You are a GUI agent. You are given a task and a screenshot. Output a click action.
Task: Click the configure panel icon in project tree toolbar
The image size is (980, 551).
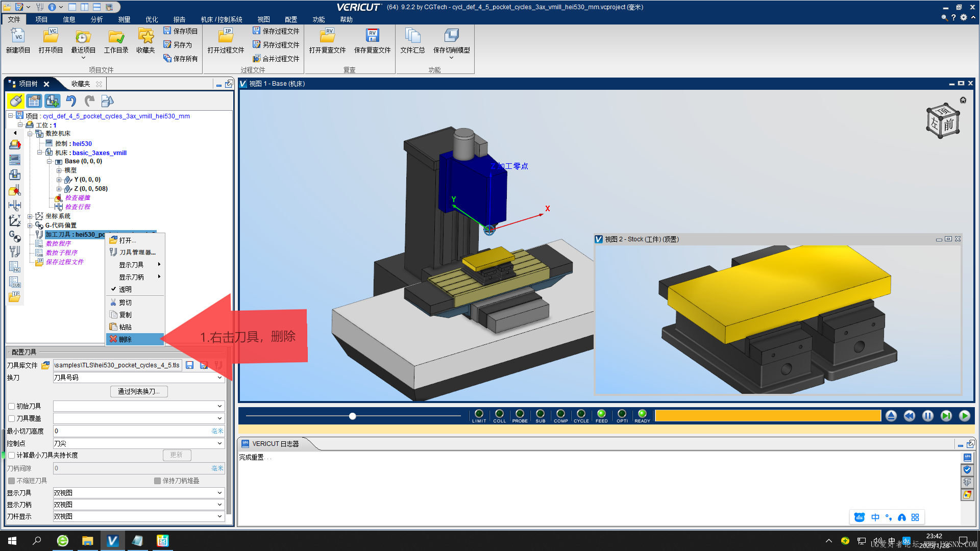(34, 101)
